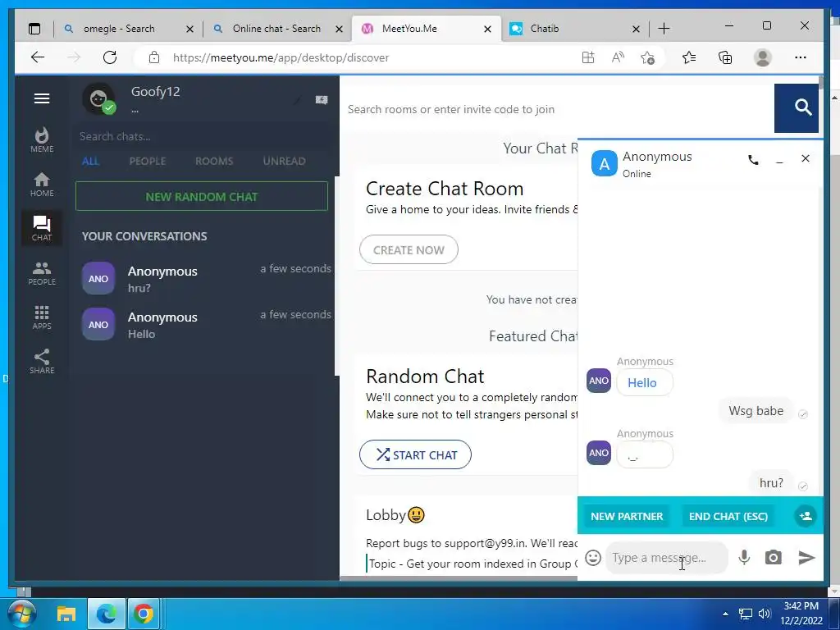Open a new browser tab

click(x=664, y=29)
